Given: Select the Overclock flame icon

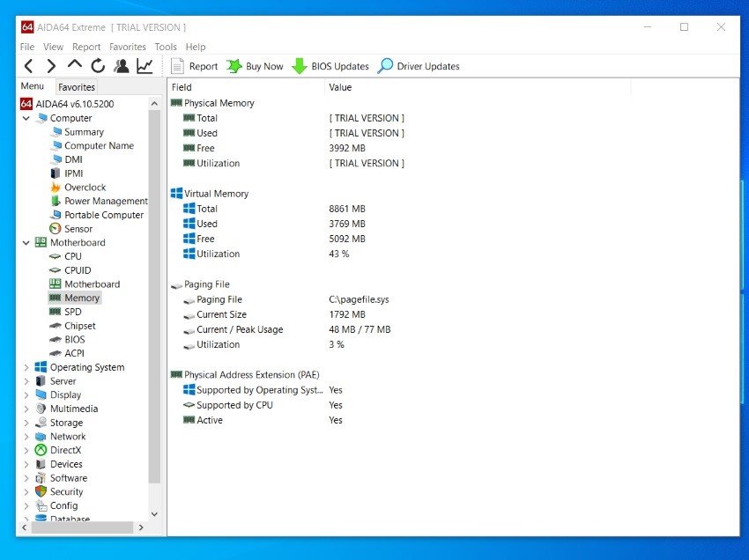Looking at the screenshot, I should pos(56,188).
